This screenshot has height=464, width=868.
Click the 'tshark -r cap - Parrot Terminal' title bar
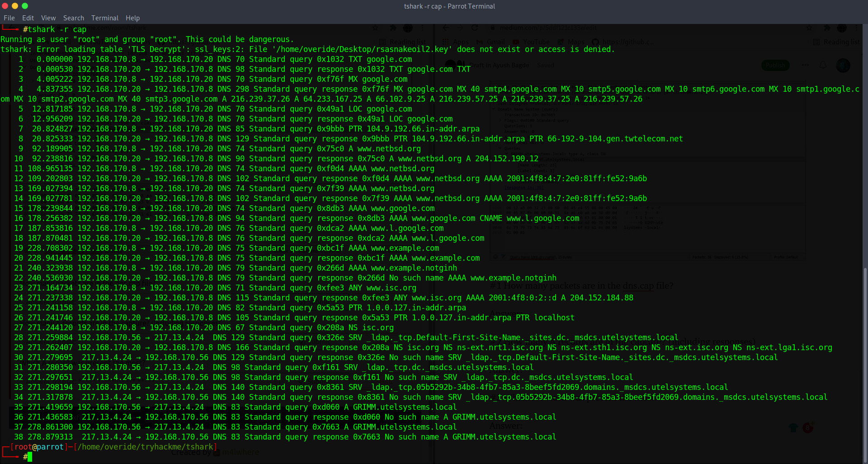coord(449,6)
